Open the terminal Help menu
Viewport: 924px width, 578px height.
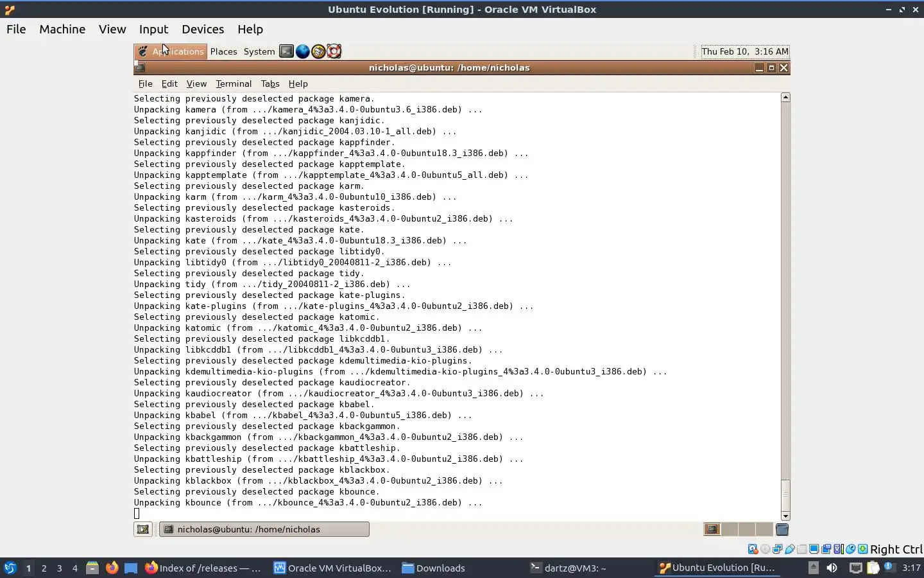click(x=298, y=83)
